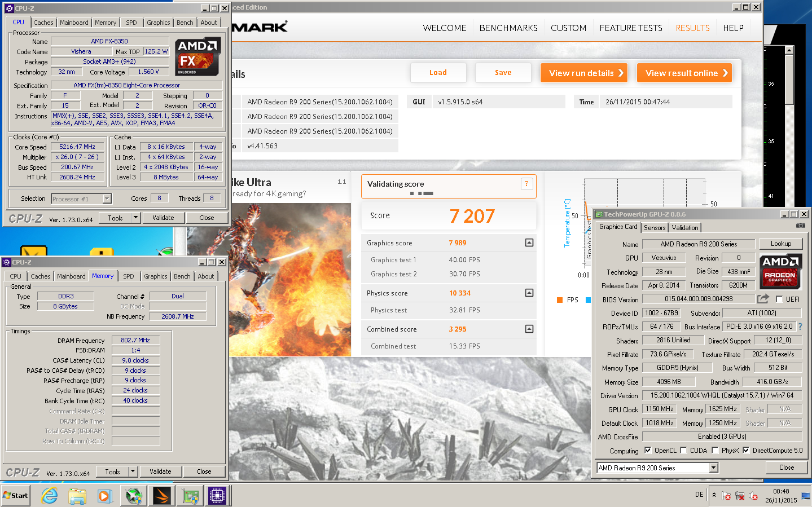Click Validate in top CPU-Z window
The image size is (812, 507).
click(x=163, y=218)
